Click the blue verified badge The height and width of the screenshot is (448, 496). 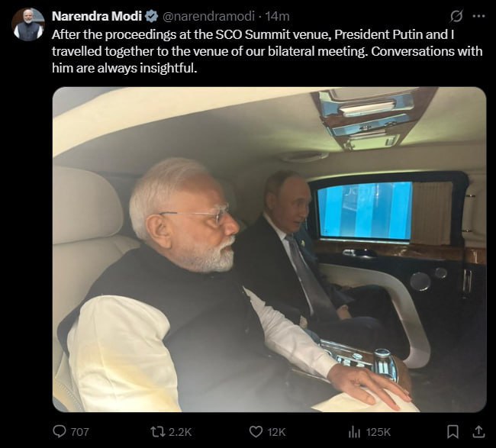click(152, 16)
